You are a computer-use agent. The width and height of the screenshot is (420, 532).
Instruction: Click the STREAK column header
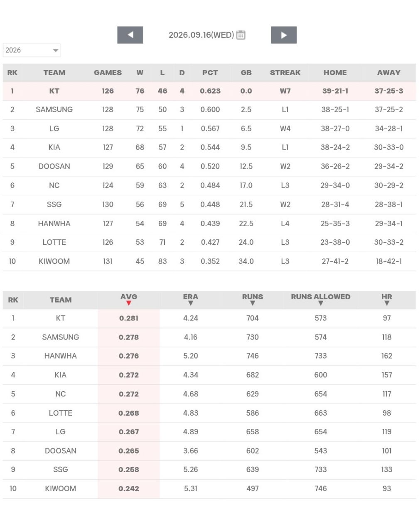click(x=285, y=73)
